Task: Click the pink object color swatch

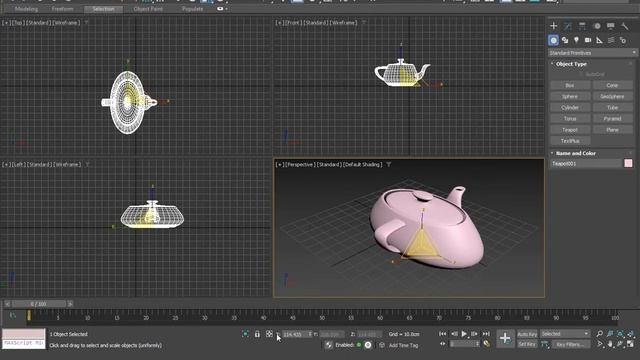Action: [629, 163]
